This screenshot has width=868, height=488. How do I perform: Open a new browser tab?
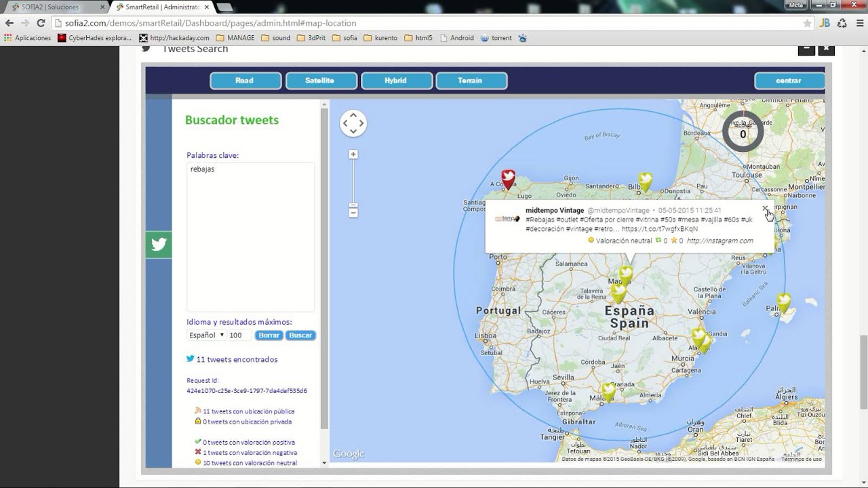click(224, 7)
